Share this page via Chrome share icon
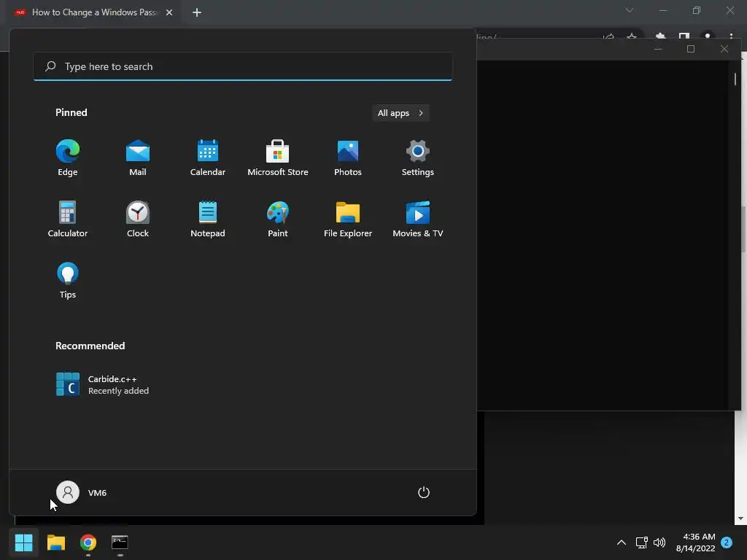 point(608,36)
